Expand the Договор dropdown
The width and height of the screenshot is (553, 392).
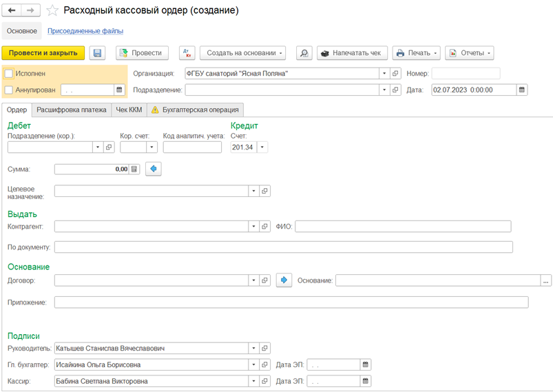coord(253,280)
